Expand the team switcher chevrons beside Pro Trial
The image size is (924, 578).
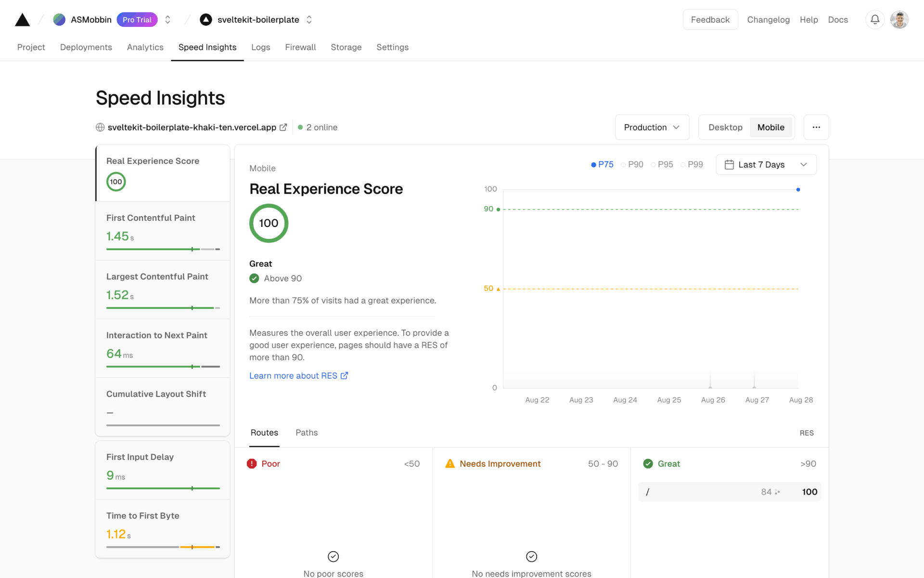[167, 20]
